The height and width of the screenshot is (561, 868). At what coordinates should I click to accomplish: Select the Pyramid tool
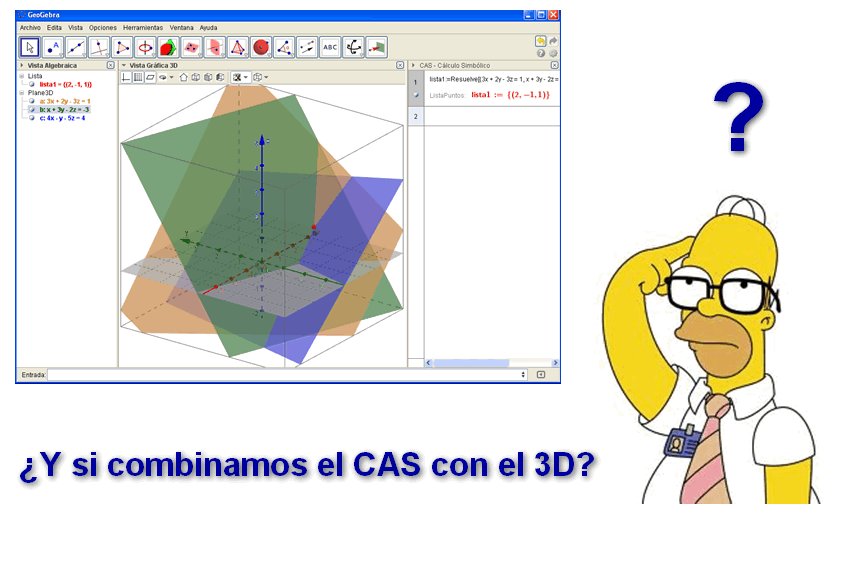pos(237,48)
